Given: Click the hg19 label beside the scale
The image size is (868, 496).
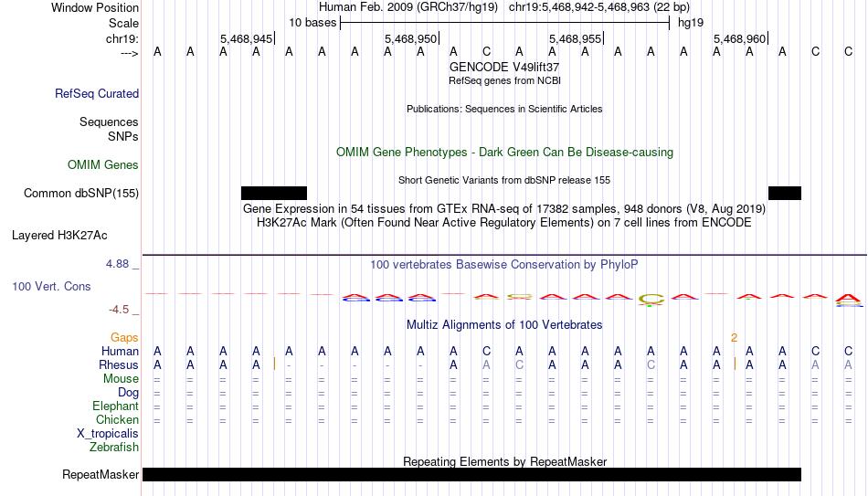Looking at the screenshot, I should [x=691, y=23].
